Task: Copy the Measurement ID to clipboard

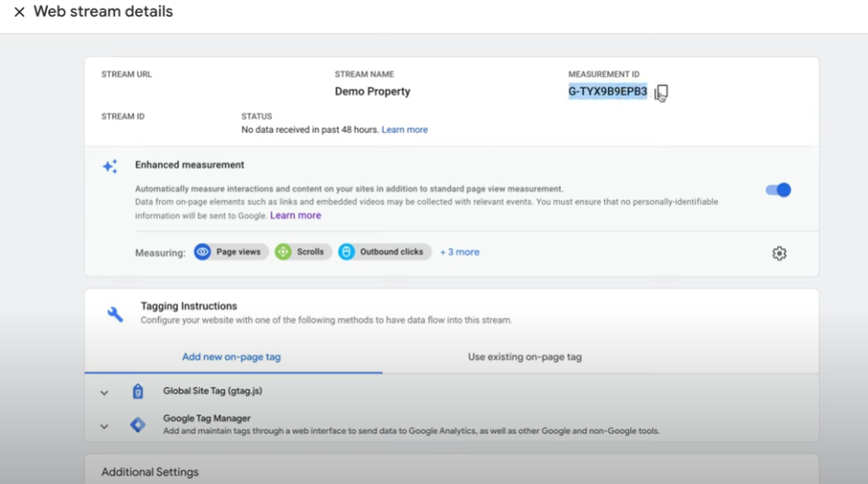Action: tap(661, 93)
